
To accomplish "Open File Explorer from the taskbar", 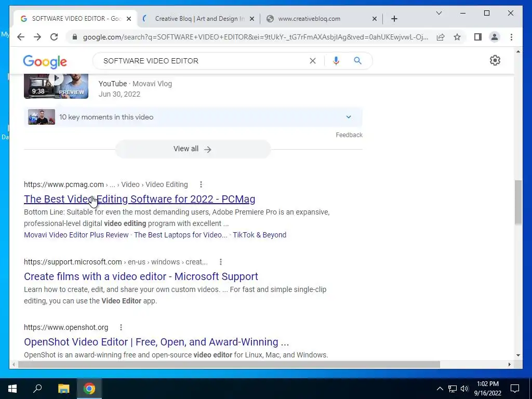I will coord(63,389).
